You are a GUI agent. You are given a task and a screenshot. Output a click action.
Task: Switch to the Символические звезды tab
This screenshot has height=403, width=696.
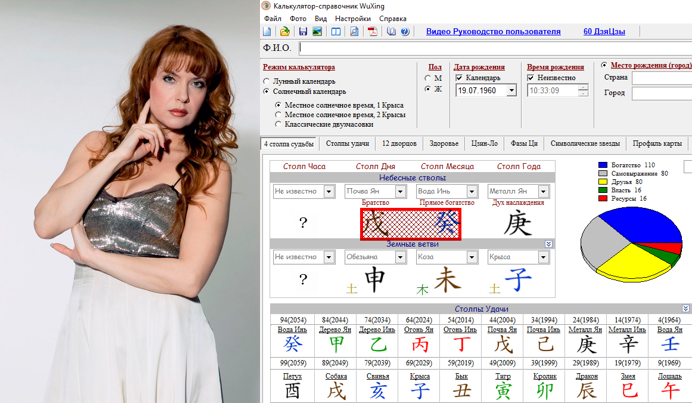[x=585, y=143]
